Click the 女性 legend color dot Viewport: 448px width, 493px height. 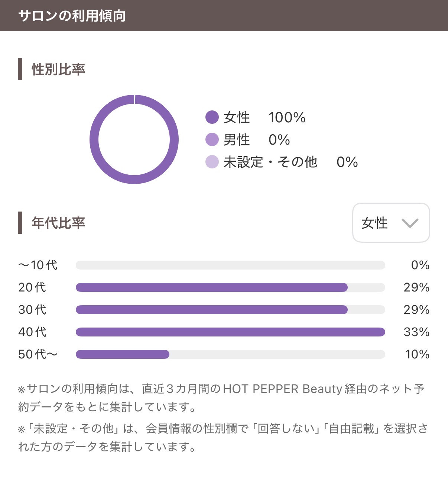pos(212,117)
